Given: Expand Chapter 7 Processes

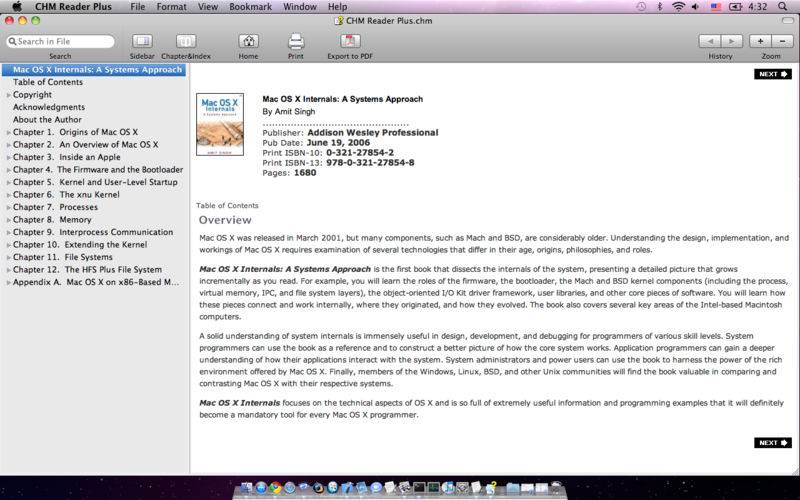Looking at the screenshot, I should [x=9, y=207].
